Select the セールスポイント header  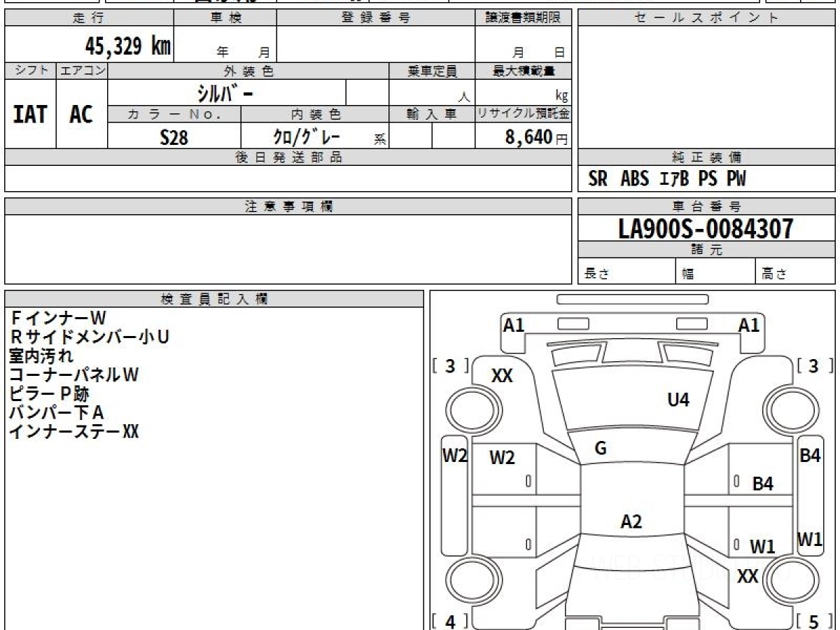[x=707, y=18]
